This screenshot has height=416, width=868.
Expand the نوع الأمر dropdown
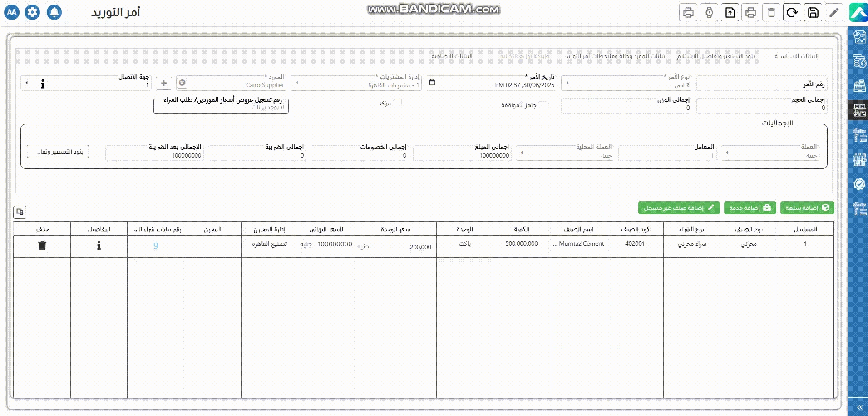567,83
